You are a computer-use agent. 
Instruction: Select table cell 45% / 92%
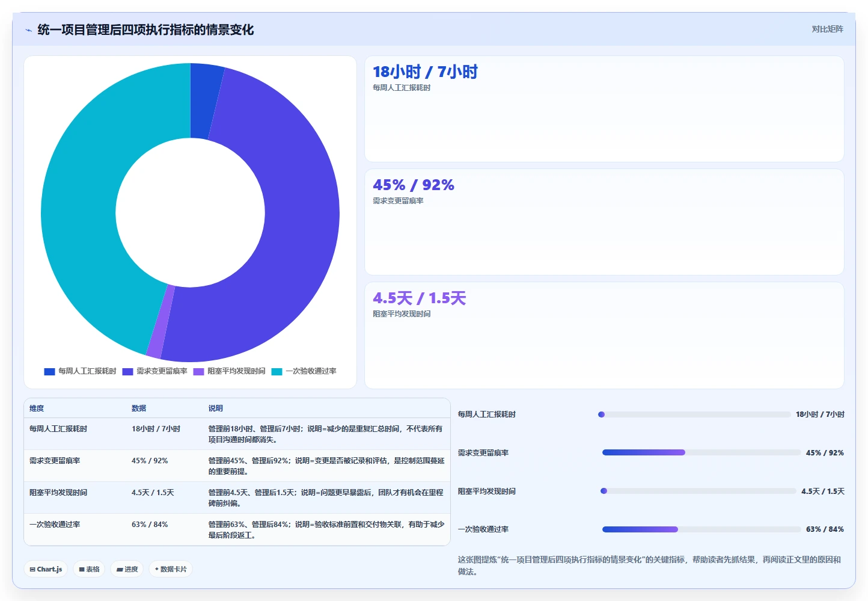[x=150, y=461]
